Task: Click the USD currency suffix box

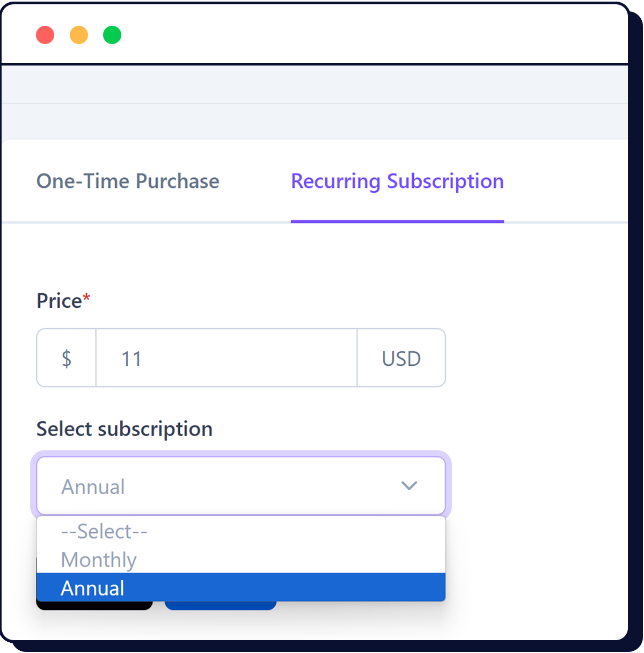Action: (x=401, y=358)
